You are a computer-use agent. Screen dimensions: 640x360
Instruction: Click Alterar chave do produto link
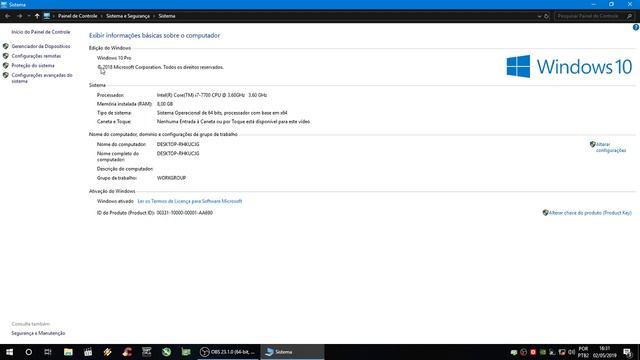tap(590, 213)
